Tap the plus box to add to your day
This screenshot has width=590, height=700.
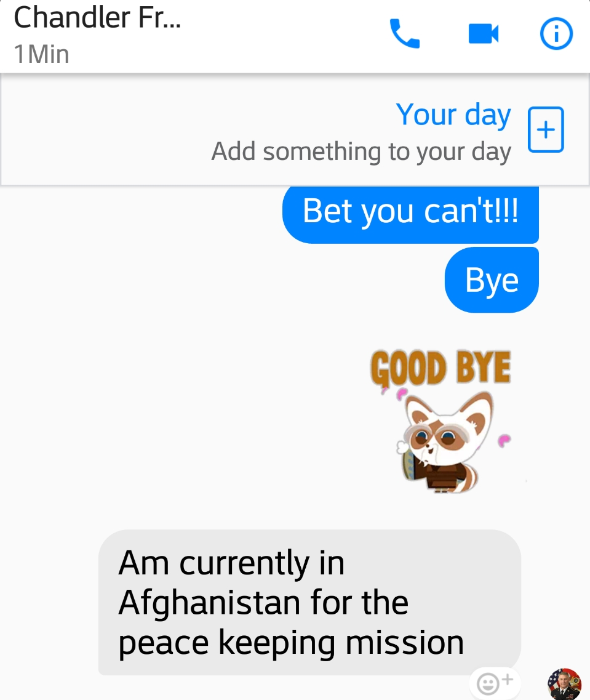pos(546,129)
